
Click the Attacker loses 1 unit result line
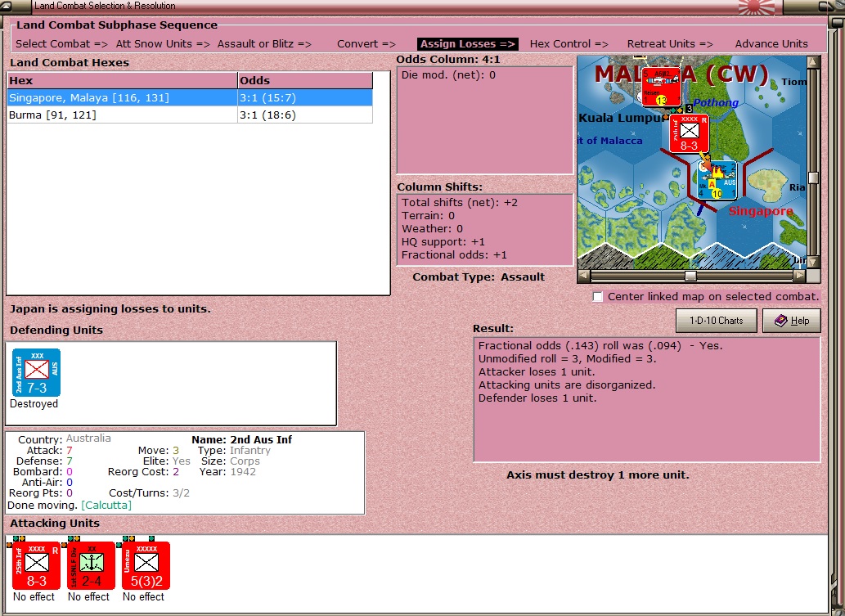(537, 372)
